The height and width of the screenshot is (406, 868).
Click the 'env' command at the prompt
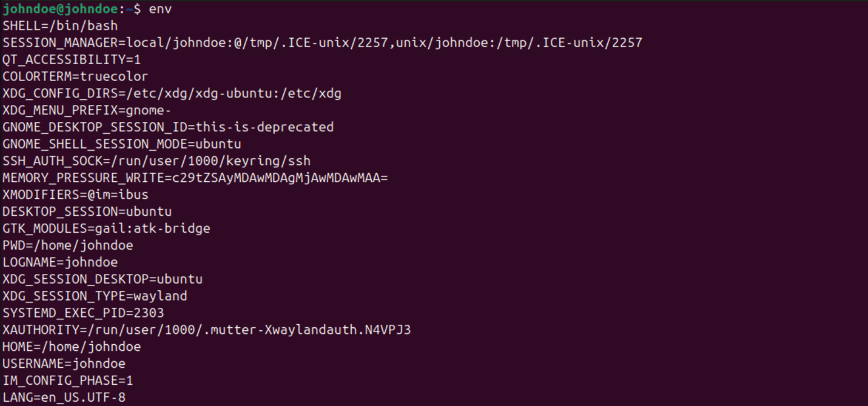(x=160, y=9)
